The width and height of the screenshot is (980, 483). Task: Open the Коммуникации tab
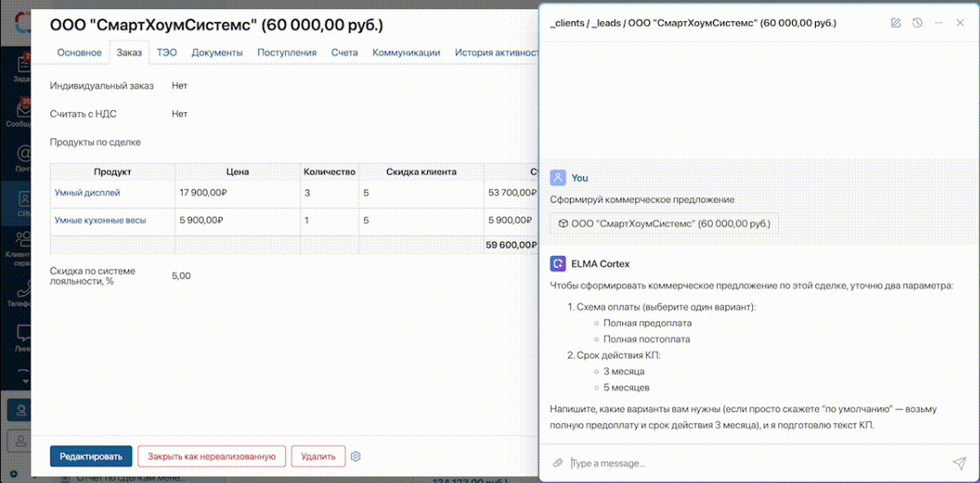point(406,52)
